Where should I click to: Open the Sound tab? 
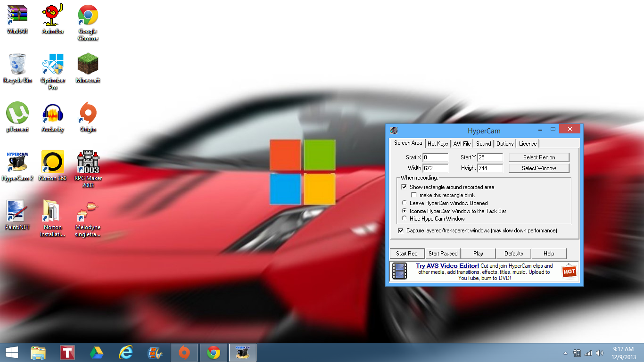(x=484, y=144)
